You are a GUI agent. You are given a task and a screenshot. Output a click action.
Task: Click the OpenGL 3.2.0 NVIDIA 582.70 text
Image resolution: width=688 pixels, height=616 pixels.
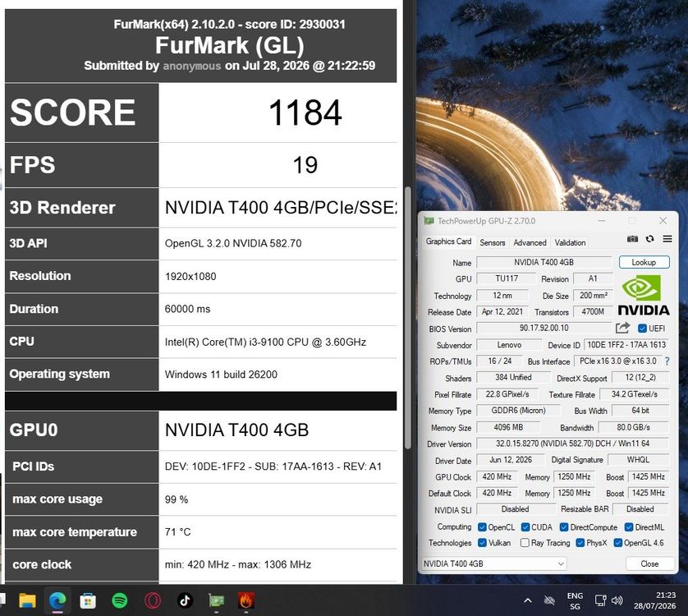coord(233,243)
